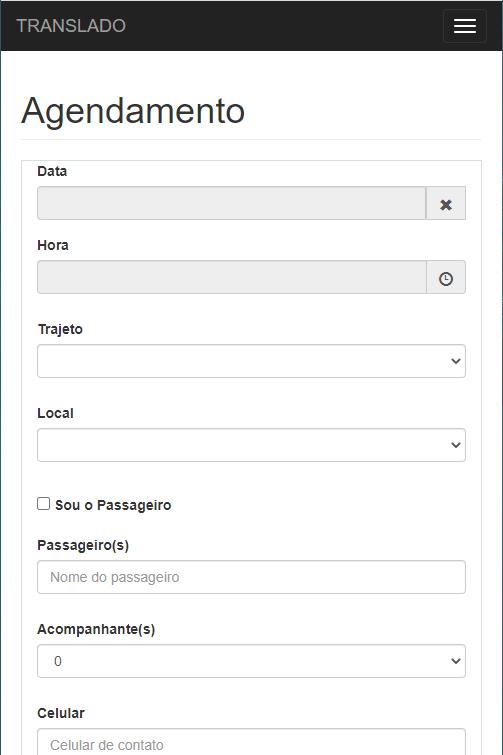This screenshot has width=503, height=755.
Task: Click the Trajeto dropdown chevron arrow
Action: pyautogui.click(x=455, y=361)
